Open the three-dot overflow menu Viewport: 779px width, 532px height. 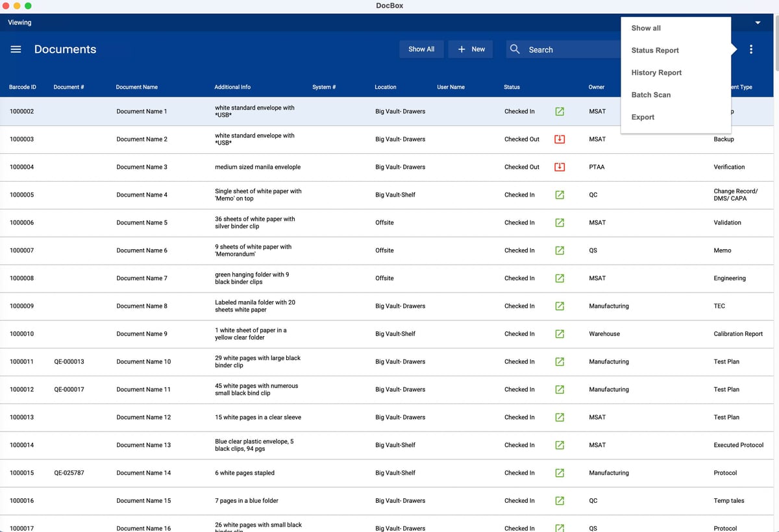coord(751,49)
